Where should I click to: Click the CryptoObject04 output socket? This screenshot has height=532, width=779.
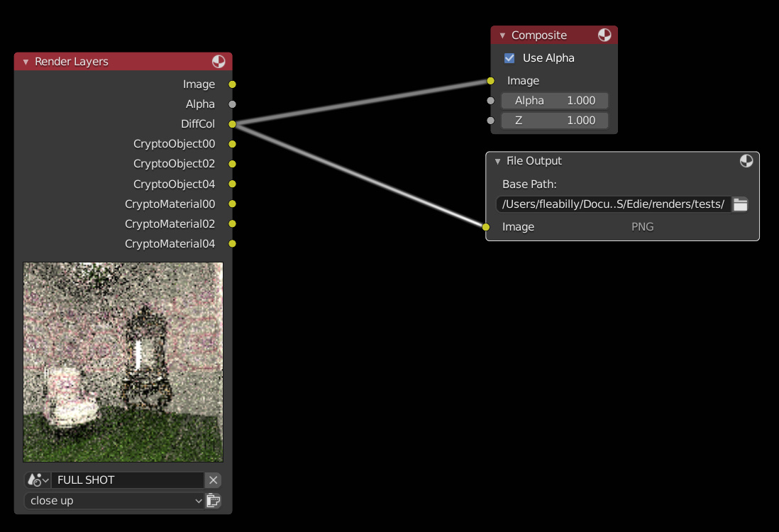(232, 184)
